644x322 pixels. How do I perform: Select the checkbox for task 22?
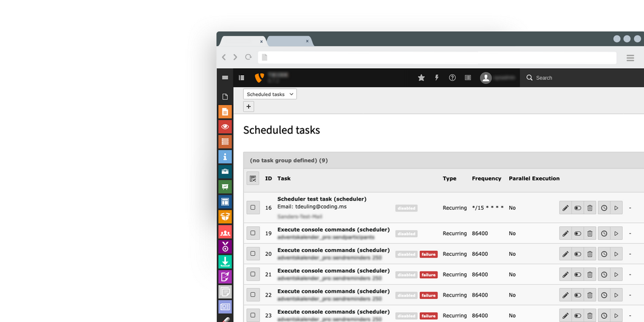pyautogui.click(x=253, y=295)
